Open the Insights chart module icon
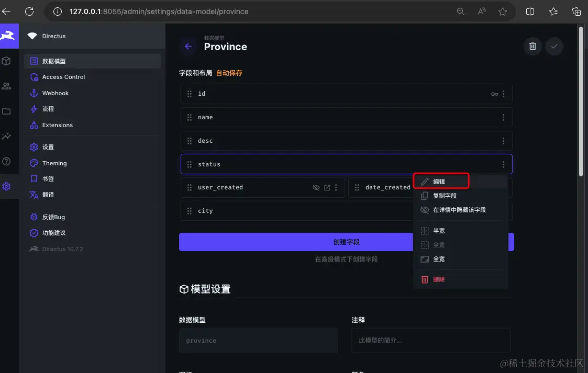 6,137
